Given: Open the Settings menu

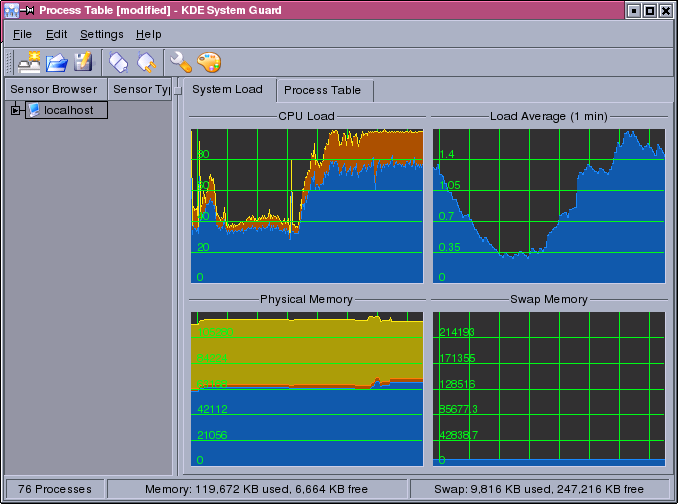Looking at the screenshot, I should point(101,34).
